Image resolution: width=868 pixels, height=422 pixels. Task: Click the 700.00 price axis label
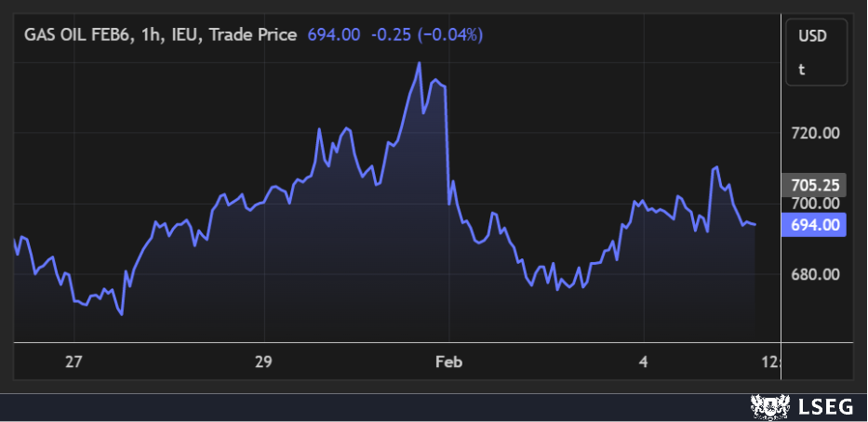tap(815, 204)
